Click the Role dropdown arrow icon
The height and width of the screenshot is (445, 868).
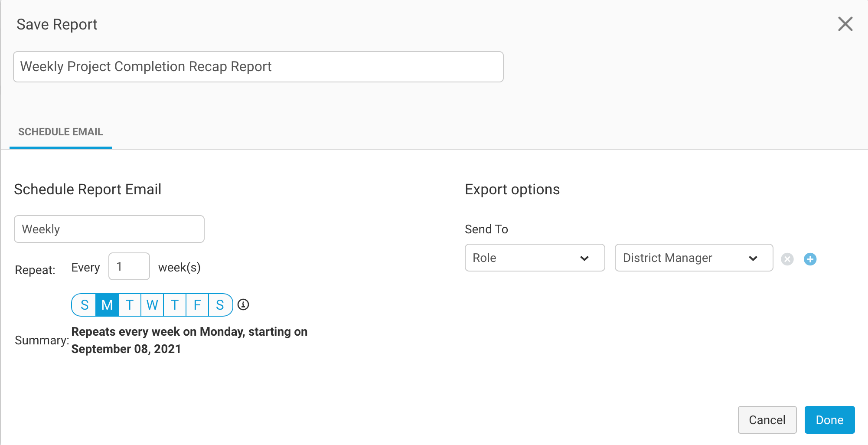(584, 258)
